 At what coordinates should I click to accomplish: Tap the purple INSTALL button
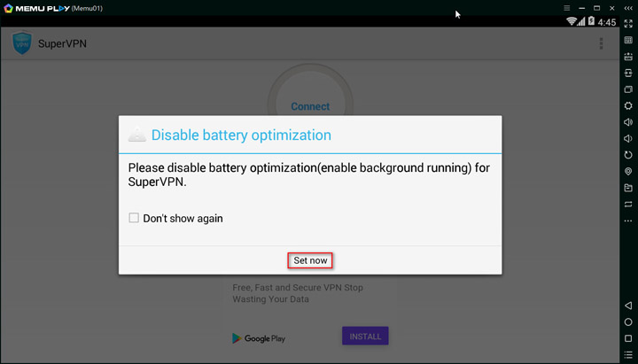pos(365,336)
